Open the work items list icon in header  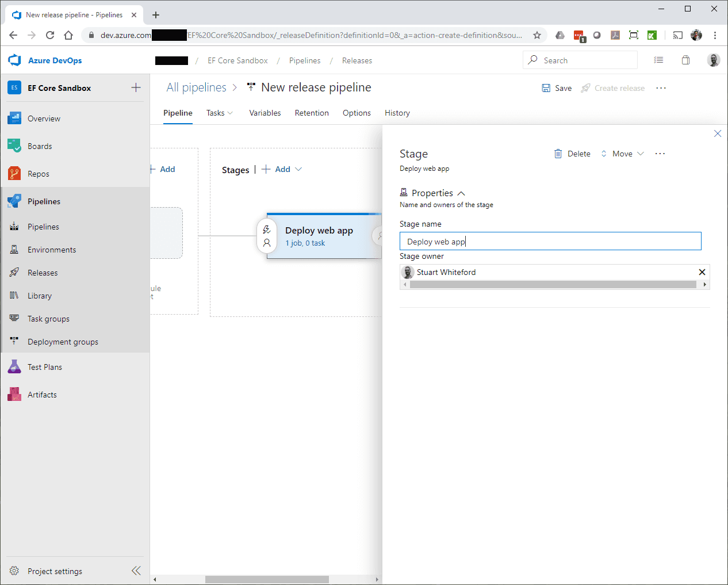pyautogui.click(x=658, y=60)
